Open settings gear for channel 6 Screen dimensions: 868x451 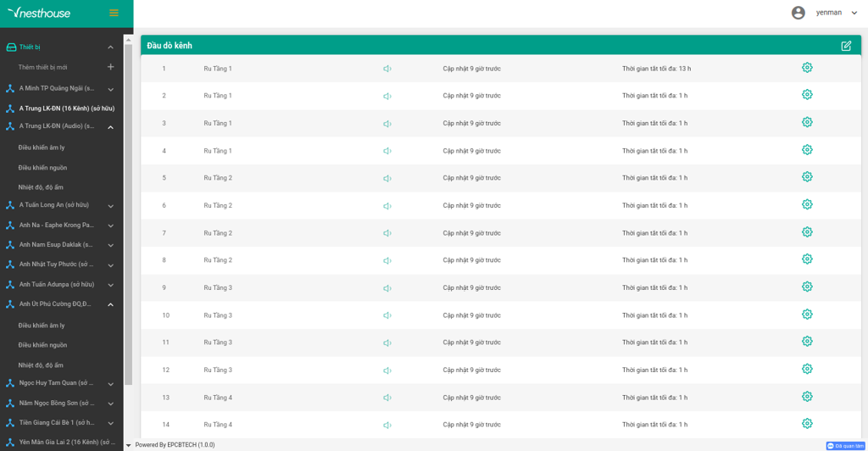807,204
